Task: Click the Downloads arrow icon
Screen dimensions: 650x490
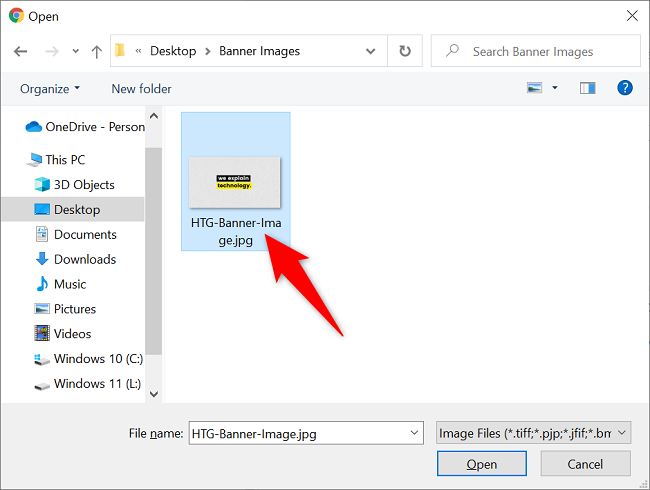Action: coord(42,259)
